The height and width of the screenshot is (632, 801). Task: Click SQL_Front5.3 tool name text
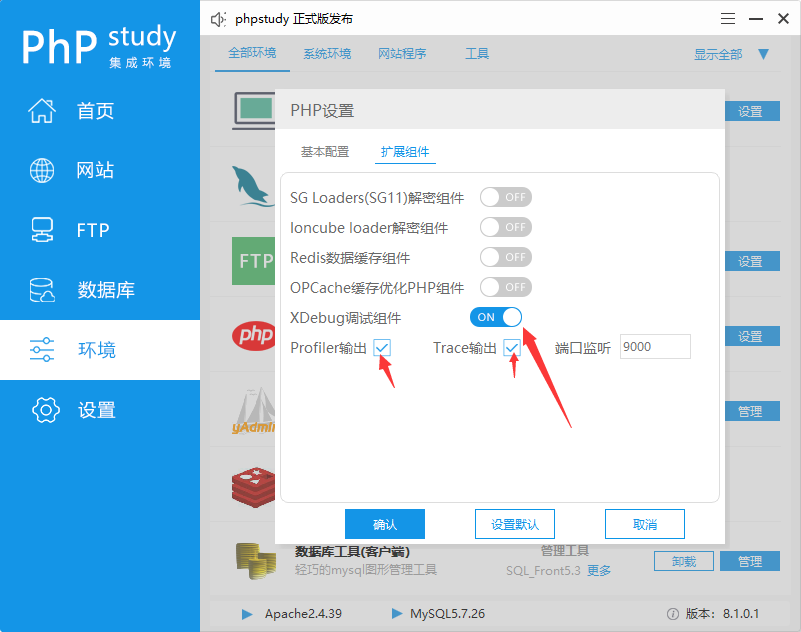click(543, 571)
